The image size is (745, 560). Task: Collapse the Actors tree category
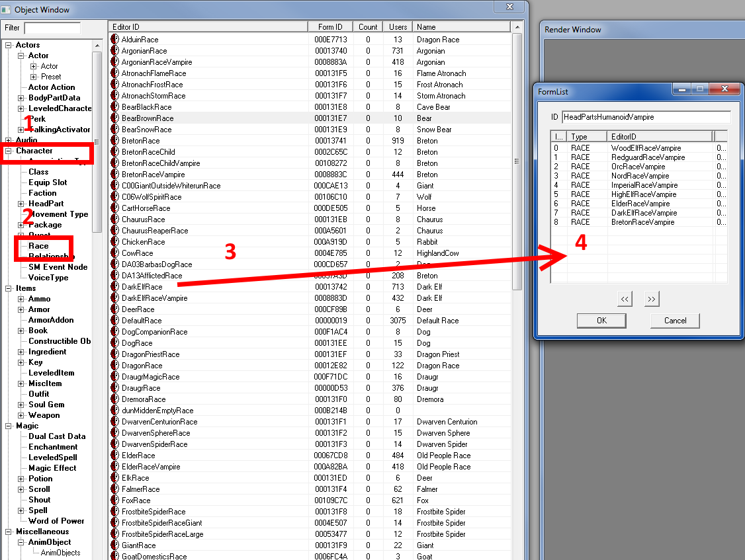9,45
